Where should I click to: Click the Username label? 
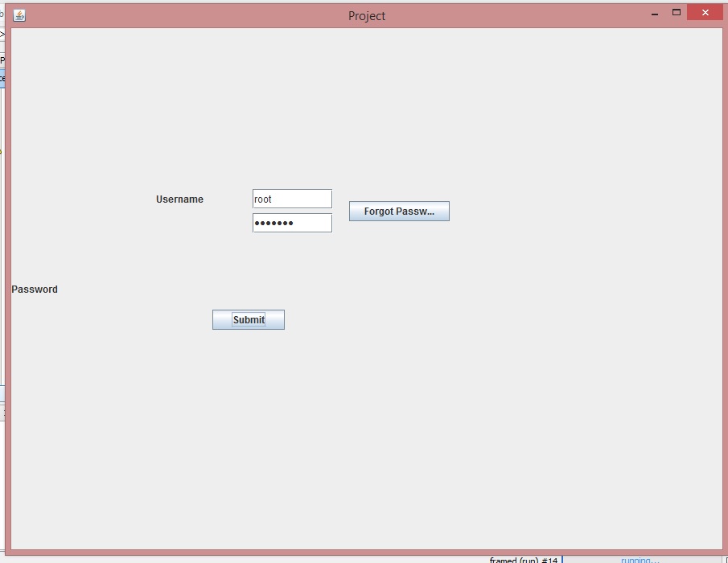point(179,199)
